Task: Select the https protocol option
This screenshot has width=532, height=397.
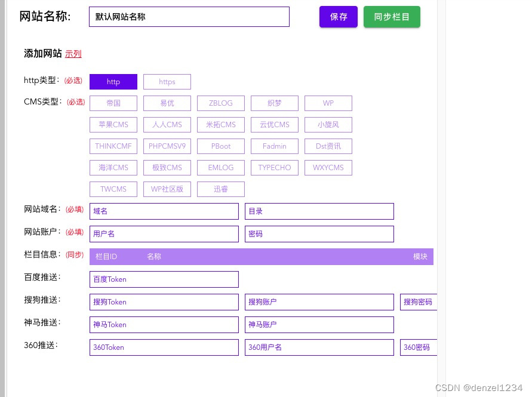Action: click(167, 82)
